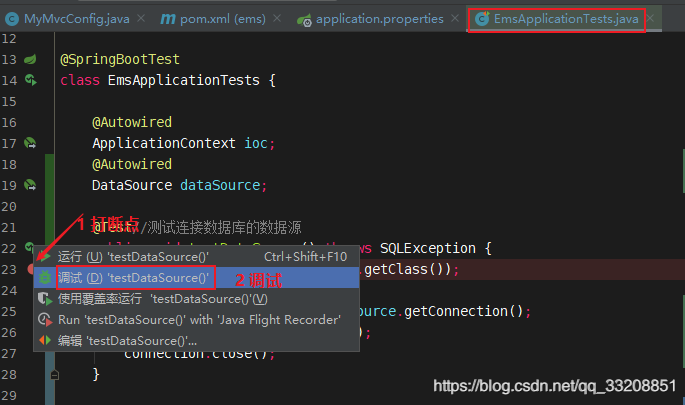
Task: Collapse the method fold marker on line 28
Action: click(x=55, y=375)
